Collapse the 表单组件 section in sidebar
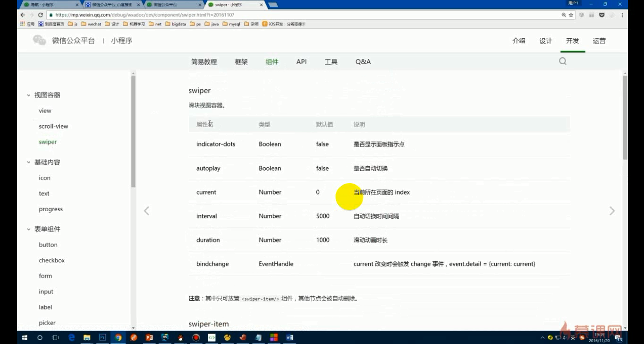 tap(28, 229)
